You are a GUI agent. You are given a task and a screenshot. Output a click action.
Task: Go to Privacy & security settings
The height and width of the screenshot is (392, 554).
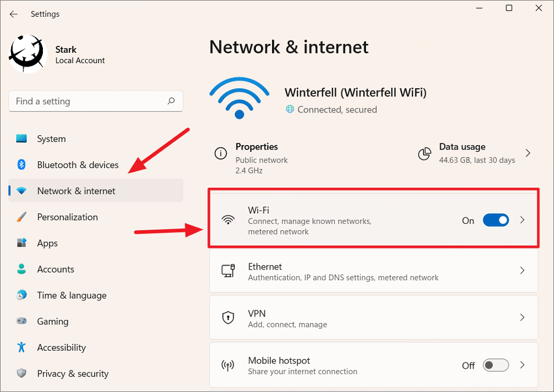point(73,373)
